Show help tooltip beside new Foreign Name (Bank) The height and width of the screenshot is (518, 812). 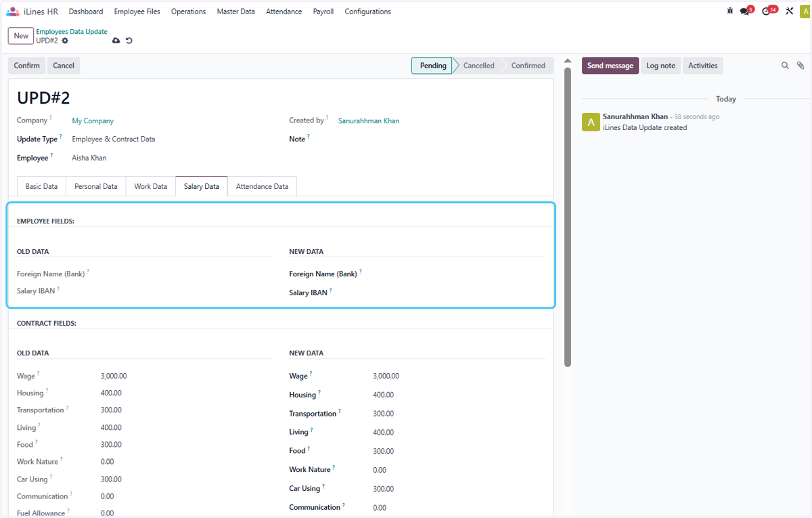[x=361, y=272]
